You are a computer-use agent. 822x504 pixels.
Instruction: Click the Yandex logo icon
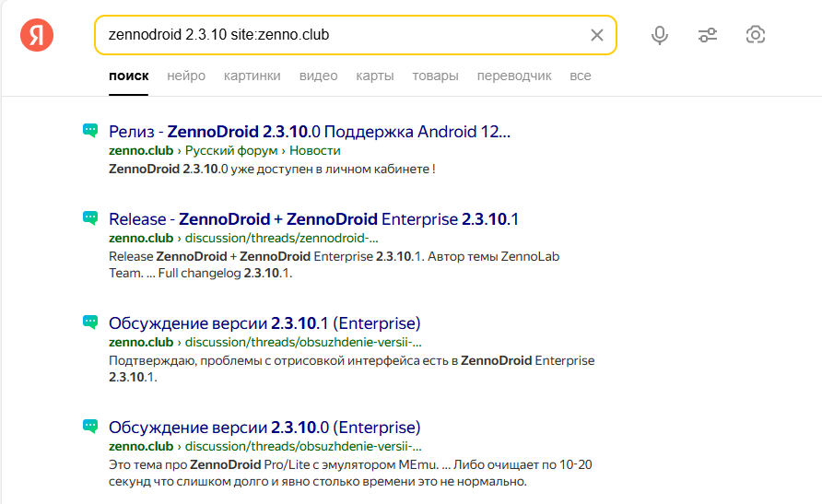(37, 35)
